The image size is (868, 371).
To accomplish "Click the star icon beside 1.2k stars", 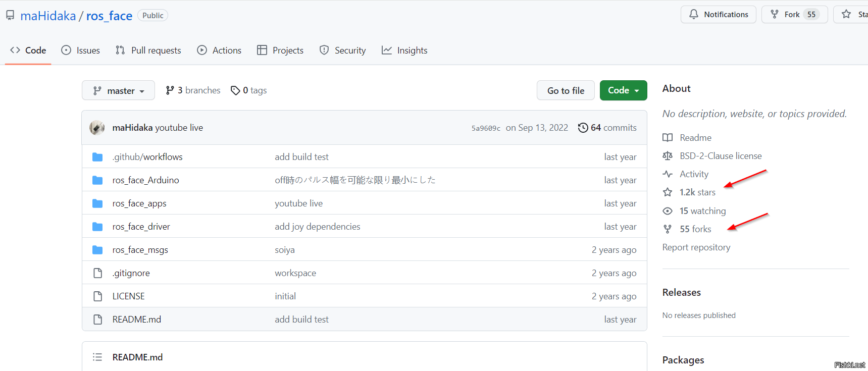I will [668, 192].
